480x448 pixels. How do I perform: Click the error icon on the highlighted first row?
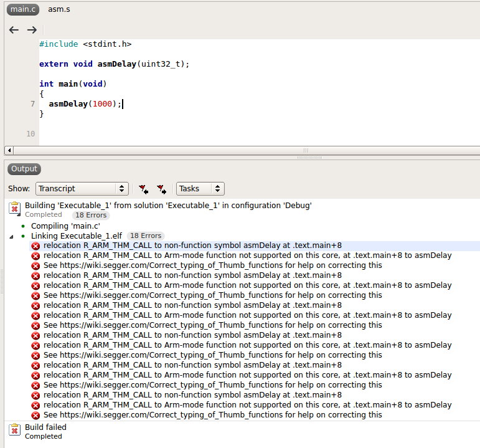click(x=36, y=246)
